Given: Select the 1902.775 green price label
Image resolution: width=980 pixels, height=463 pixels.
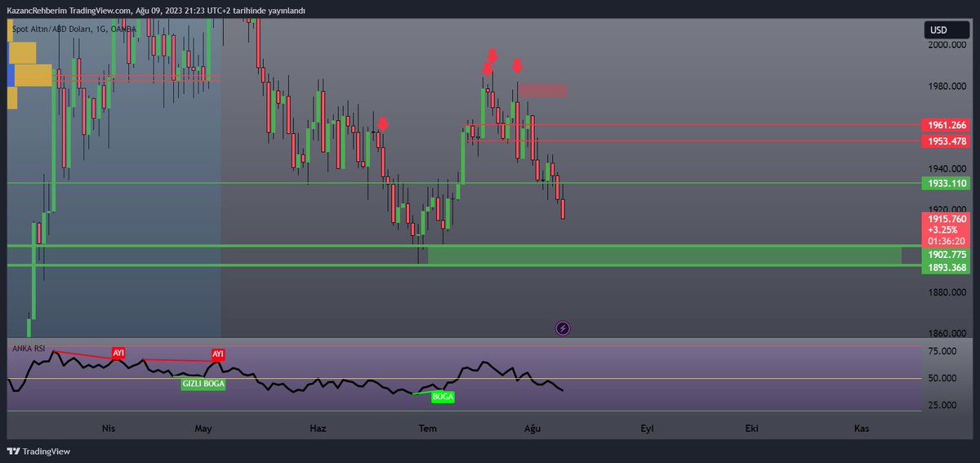Looking at the screenshot, I should pyautogui.click(x=946, y=255).
